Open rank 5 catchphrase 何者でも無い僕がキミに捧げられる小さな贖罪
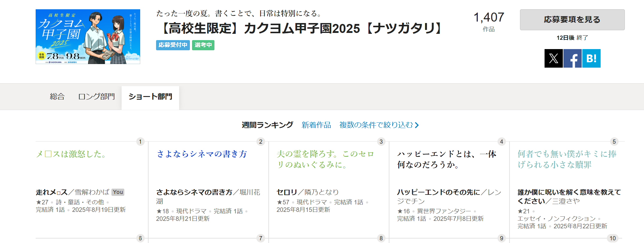The height and width of the screenshot is (243, 644). (567, 159)
